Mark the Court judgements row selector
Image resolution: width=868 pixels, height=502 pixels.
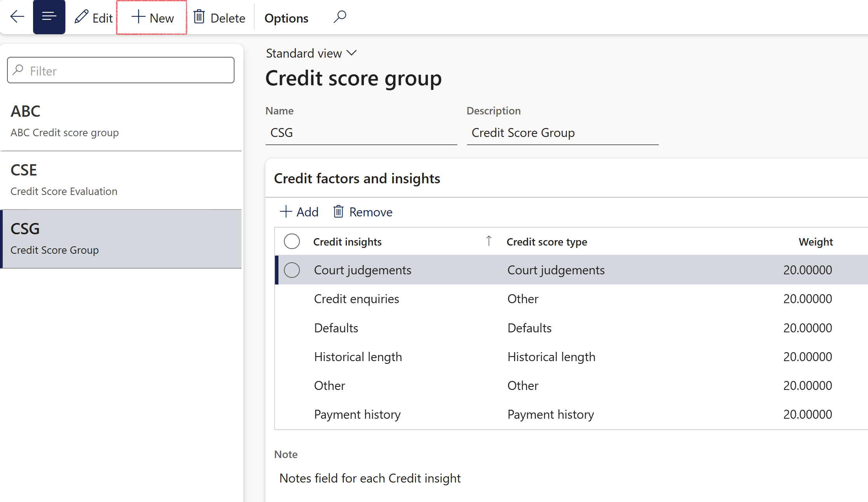pos(292,270)
